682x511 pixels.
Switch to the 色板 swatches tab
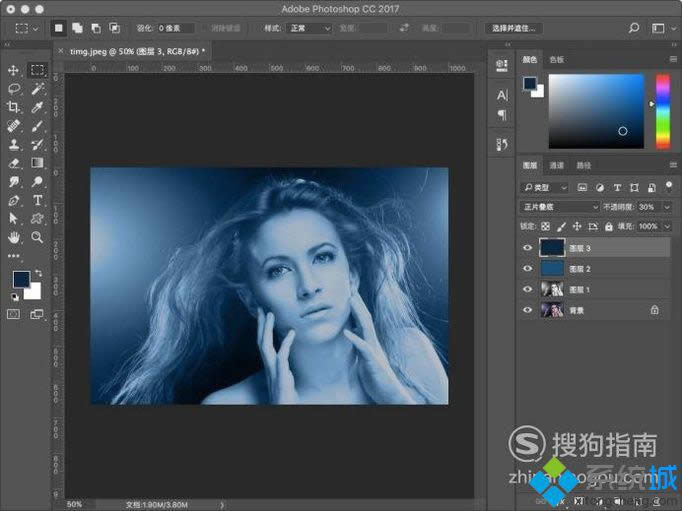point(556,60)
